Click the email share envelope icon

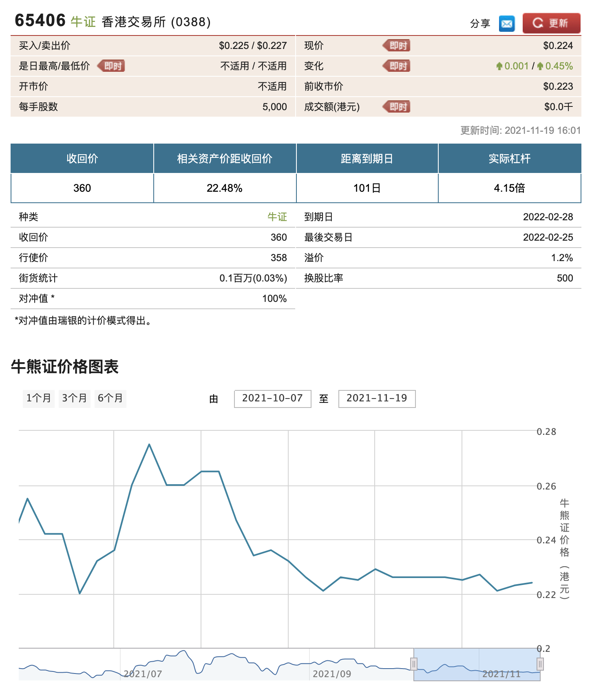[x=506, y=24]
